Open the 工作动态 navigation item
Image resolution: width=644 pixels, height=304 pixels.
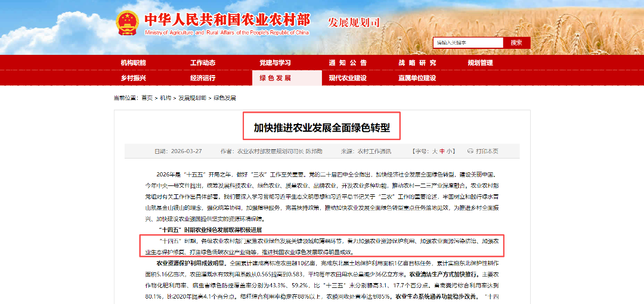[x=203, y=63]
